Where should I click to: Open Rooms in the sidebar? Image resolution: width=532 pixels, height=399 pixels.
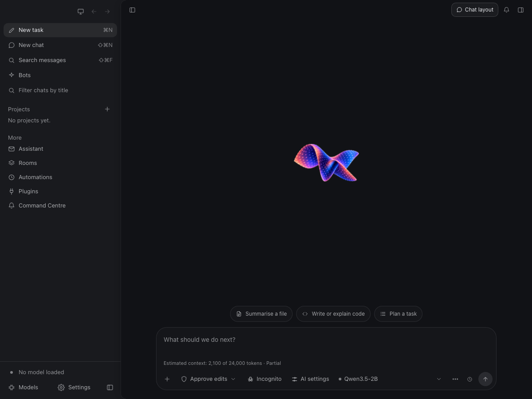[60, 163]
